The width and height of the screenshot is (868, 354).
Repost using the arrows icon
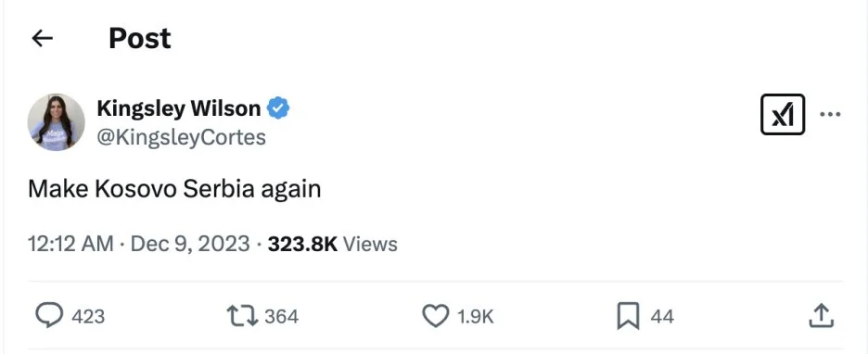tap(242, 316)
